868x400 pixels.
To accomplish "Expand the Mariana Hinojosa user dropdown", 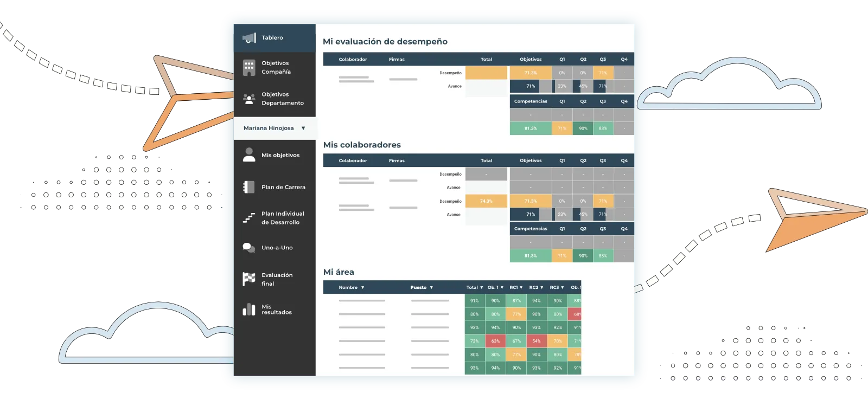I will click(303, 128).
